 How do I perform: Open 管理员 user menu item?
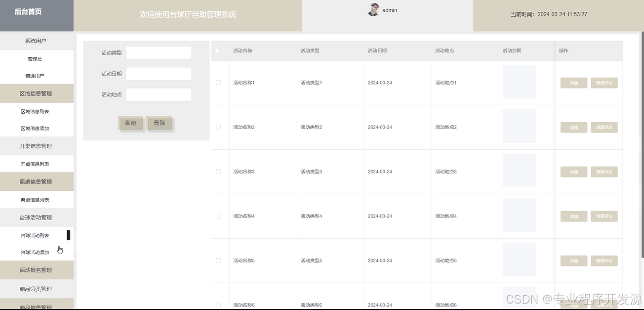[x=35, y=59]
